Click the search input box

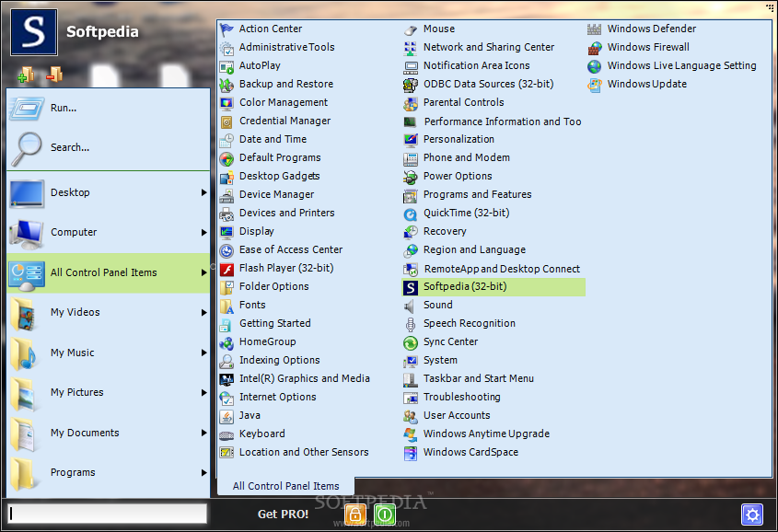click(108, 514)
